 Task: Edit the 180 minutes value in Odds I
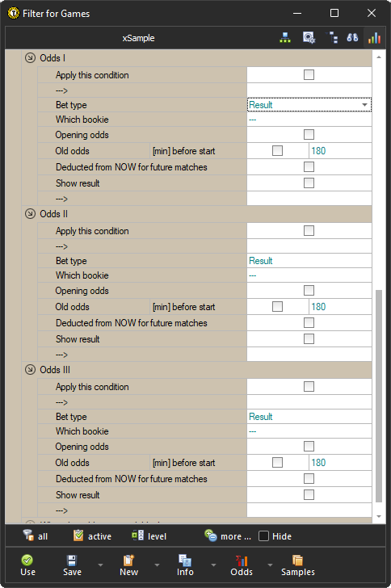[x=340, y=151]
